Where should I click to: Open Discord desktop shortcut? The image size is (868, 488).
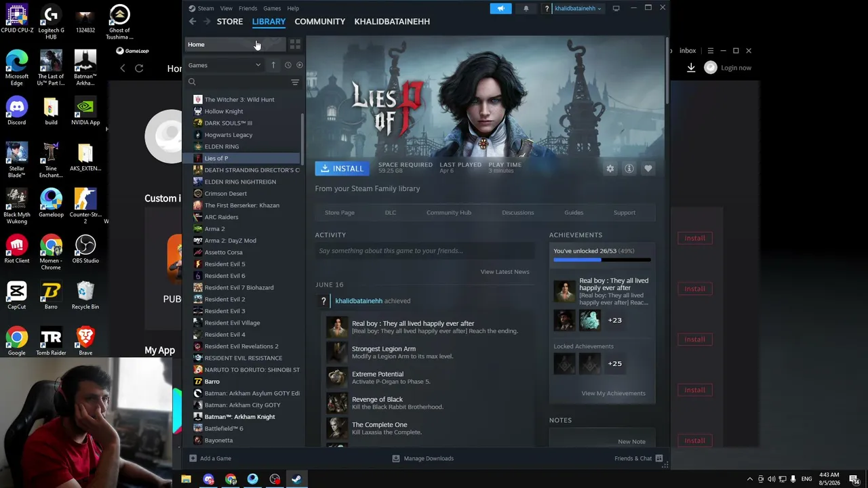17,110
